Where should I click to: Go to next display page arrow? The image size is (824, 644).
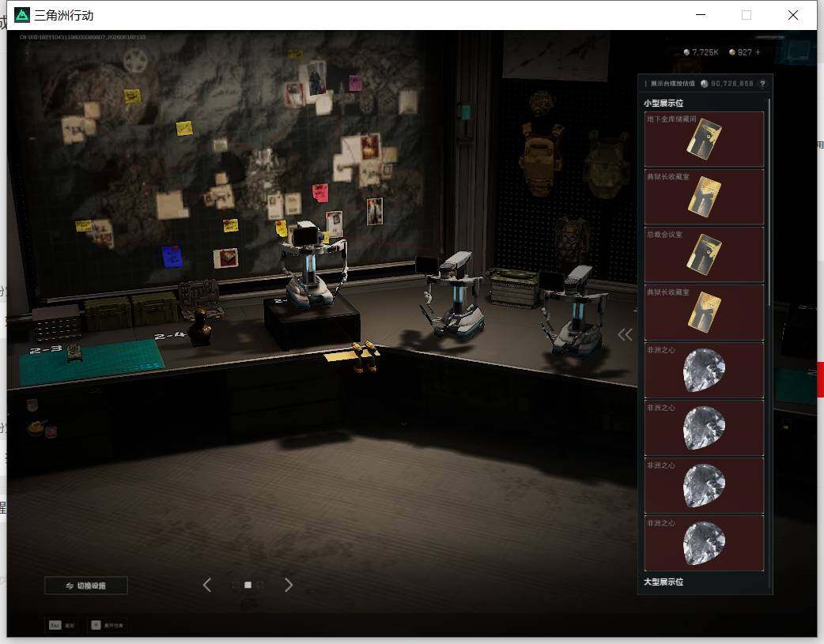click(289, 585)
